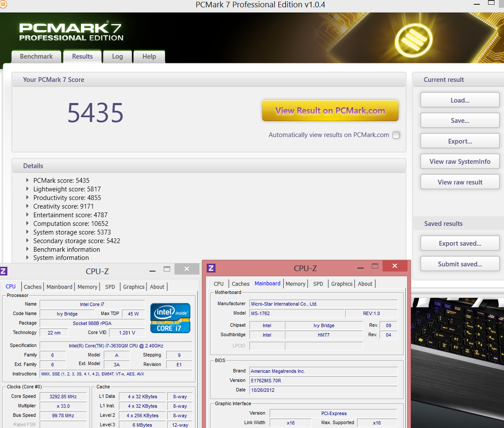Maximize the red Mainboard CPU-Z window
This screenshot has width=504, height=428.
[375, 266]
